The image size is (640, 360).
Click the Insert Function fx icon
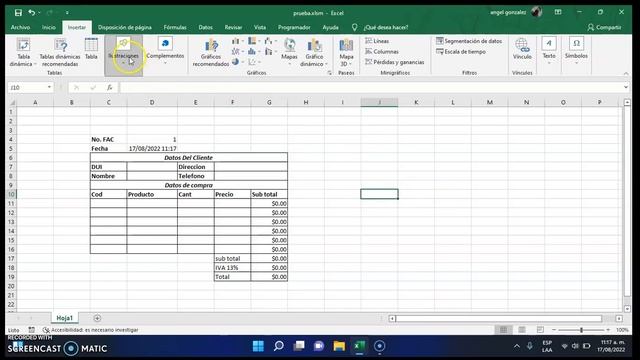(x=109, y=87)
